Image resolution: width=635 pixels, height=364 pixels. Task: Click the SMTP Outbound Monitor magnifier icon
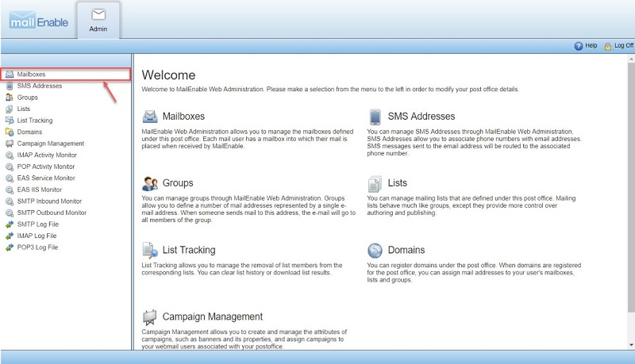tap(10, 213)
